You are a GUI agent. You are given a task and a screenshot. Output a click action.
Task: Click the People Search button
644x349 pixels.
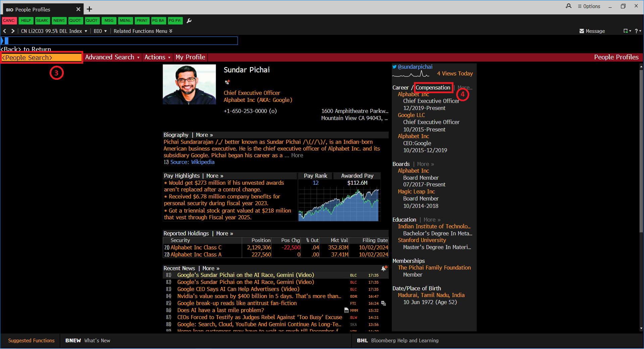pyautogui.click(x=42, y=57)
